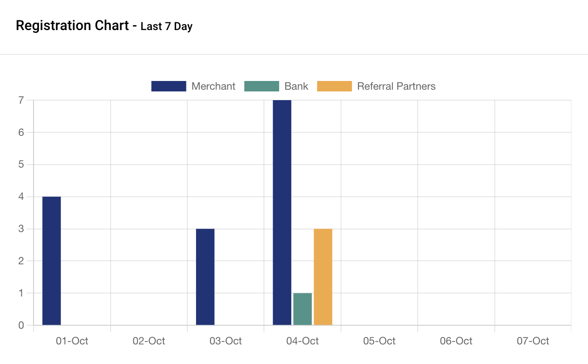Click the Merchant legend color swatch
588x364 pixels.
[169, 86]
